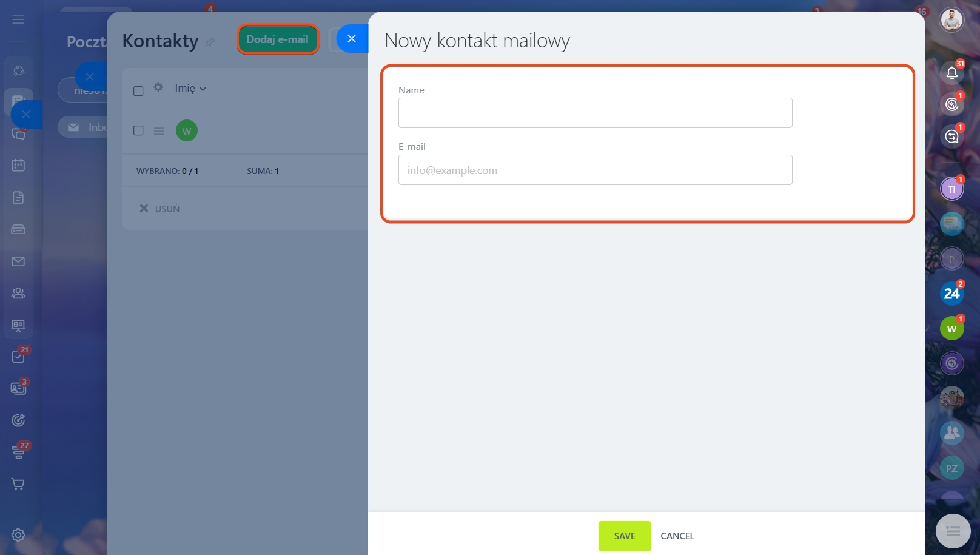This screenshot has height=555, width=980.
Task: Open the documents icon in left sidebar
Action: (18, 197)
